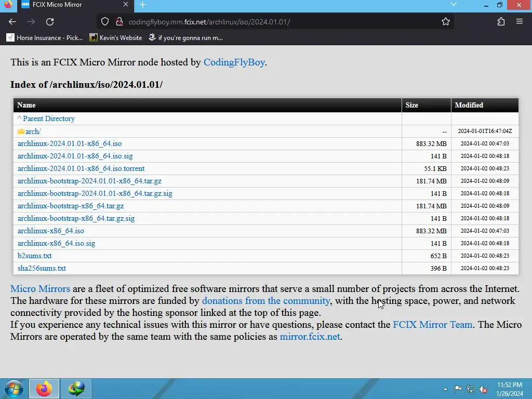Show hidden system tray icons arrow
This screenshot has height=399, width=532.
pyautogui.click(x=445, y=389)
